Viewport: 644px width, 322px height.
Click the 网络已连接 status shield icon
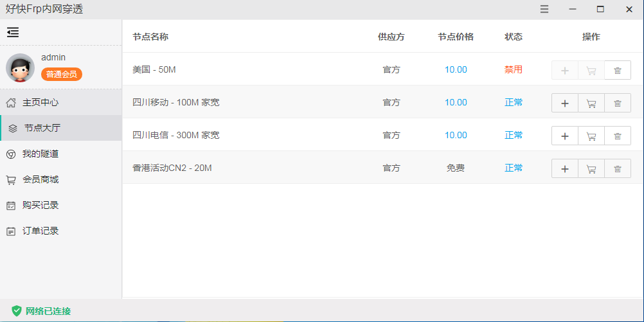click(x=17, y=311)
